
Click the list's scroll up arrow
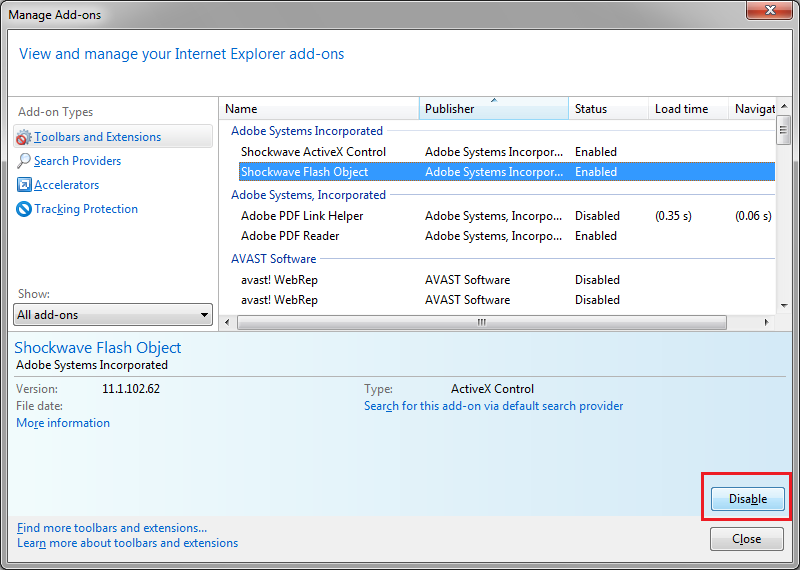pyautogui.click(x=784, y=106)
